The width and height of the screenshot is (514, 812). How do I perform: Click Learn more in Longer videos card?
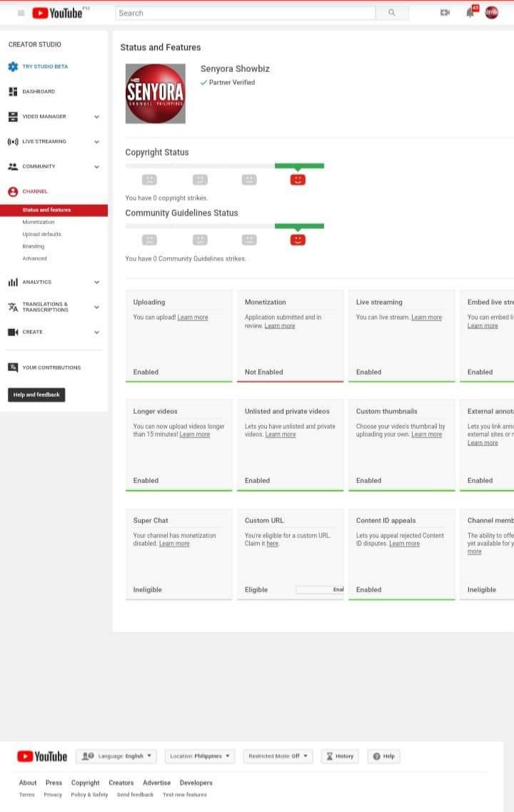coord(195,435)
